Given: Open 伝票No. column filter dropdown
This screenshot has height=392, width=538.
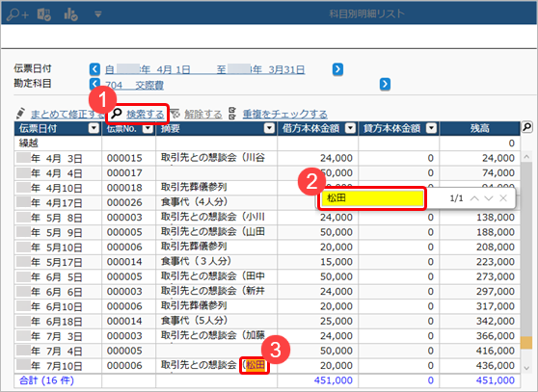Looking at the screenshot, I should click(148, 128).
